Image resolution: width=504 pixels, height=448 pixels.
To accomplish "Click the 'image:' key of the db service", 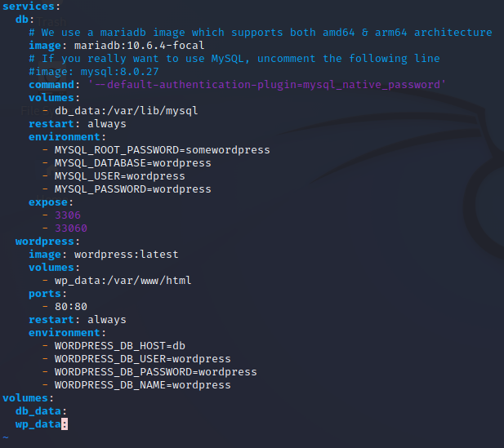I will (x=47, y=46).
